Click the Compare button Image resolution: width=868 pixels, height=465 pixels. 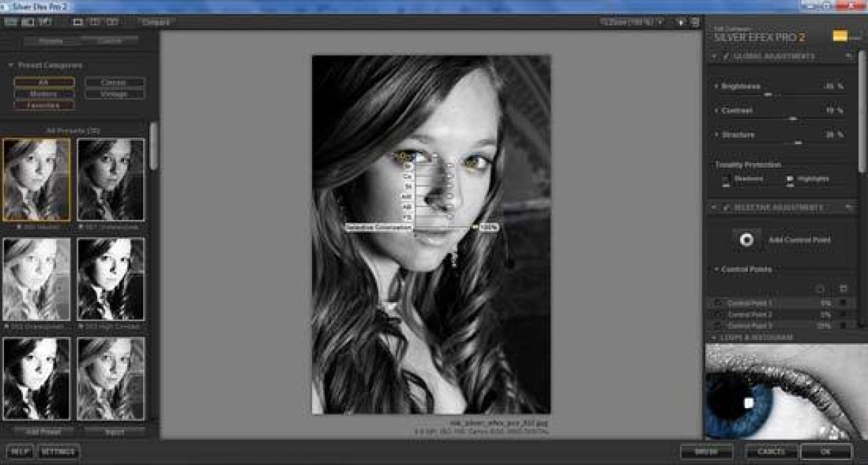tap(155, 22)
